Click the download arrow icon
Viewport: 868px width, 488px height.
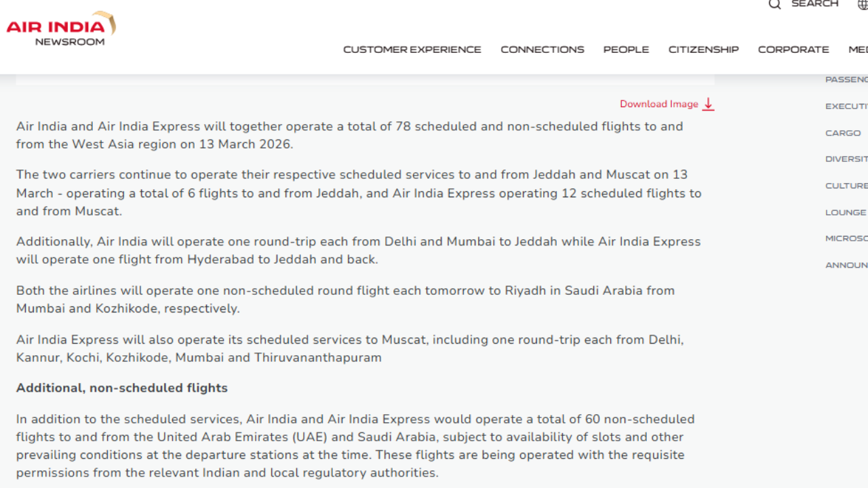708,104
